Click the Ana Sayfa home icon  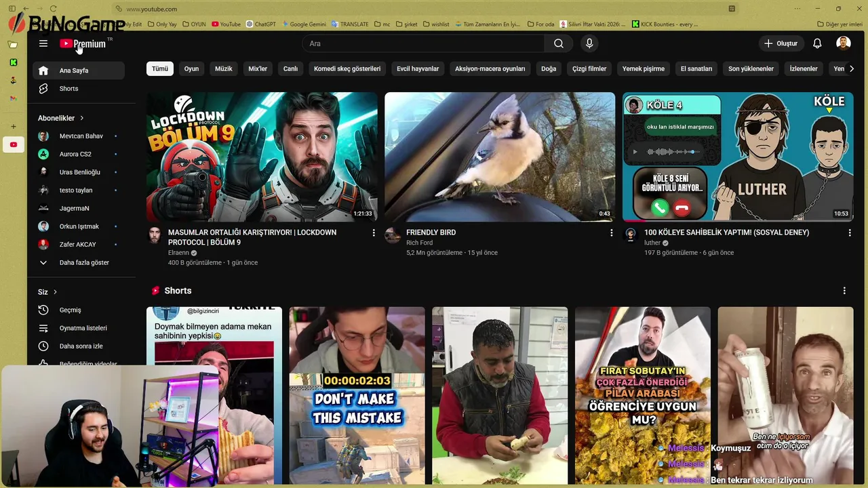click(x=43, y=70)
